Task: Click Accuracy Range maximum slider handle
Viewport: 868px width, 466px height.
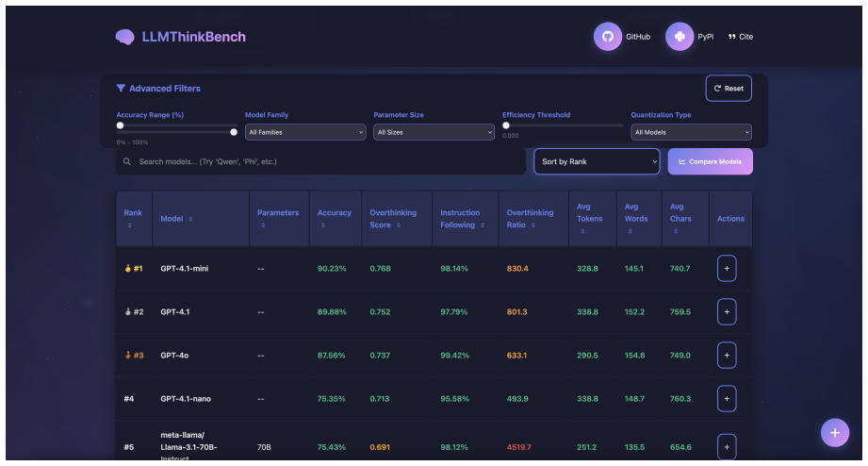Action: [x=234, y=132]
